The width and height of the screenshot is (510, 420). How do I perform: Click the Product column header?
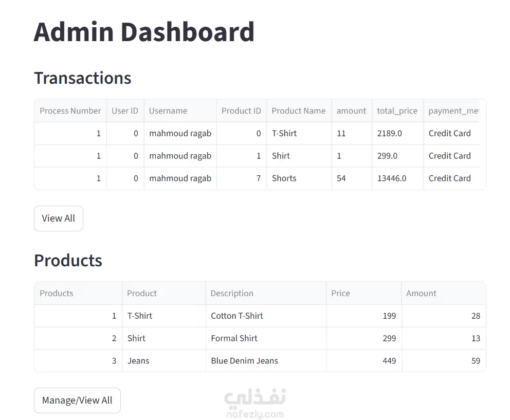click(x=142, y=293)
